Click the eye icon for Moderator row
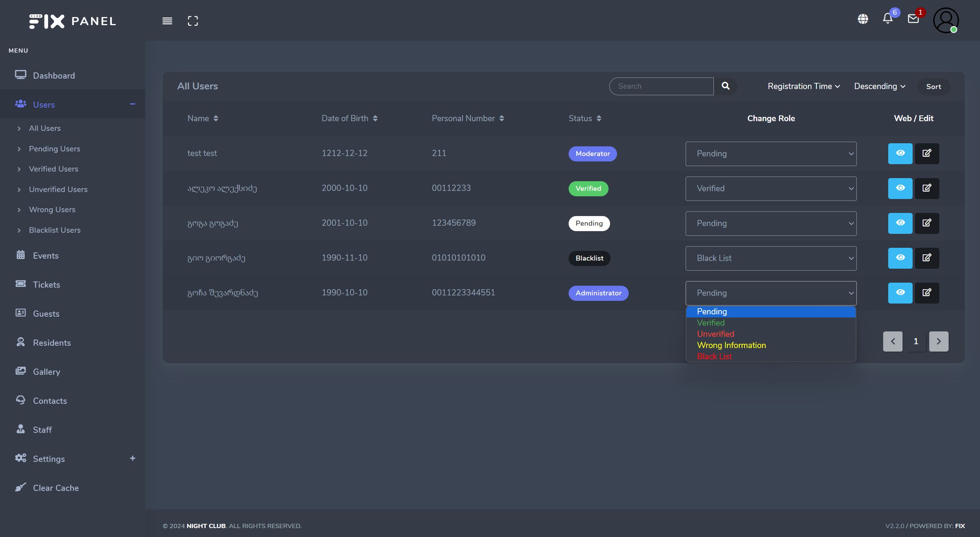 tap(900, 153)
